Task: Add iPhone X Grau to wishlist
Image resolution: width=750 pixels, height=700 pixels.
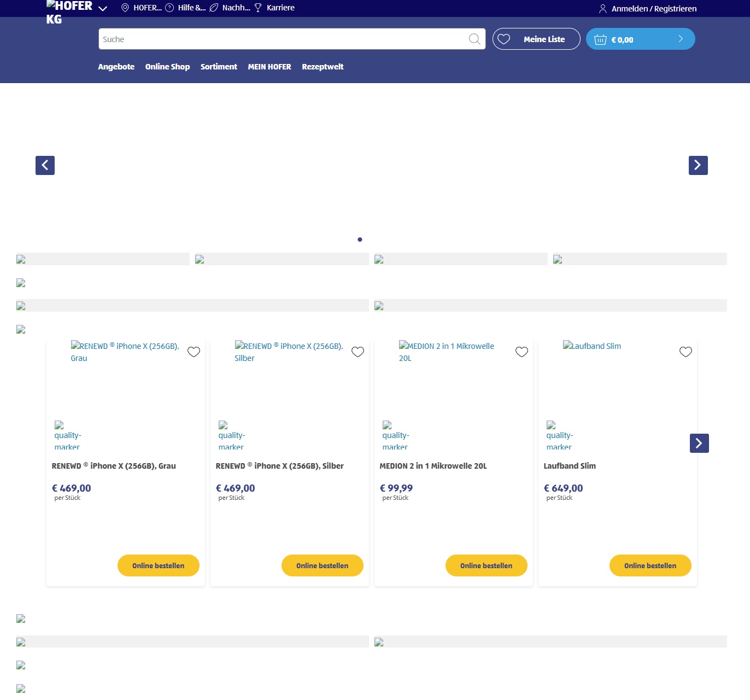Action: click(x=194, y=352)
